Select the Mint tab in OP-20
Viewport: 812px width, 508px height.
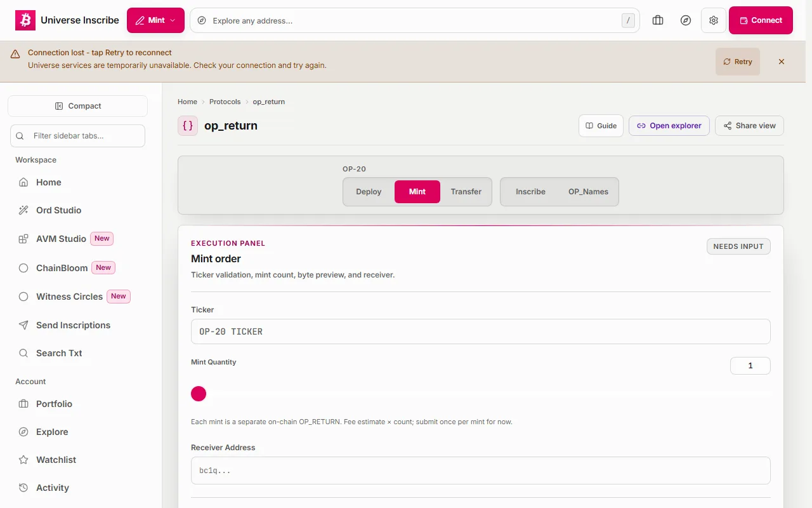[417, 192]
